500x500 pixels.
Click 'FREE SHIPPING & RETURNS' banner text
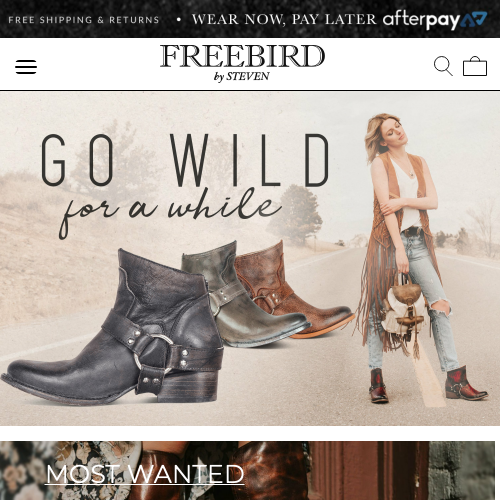[x=84, y=20]
